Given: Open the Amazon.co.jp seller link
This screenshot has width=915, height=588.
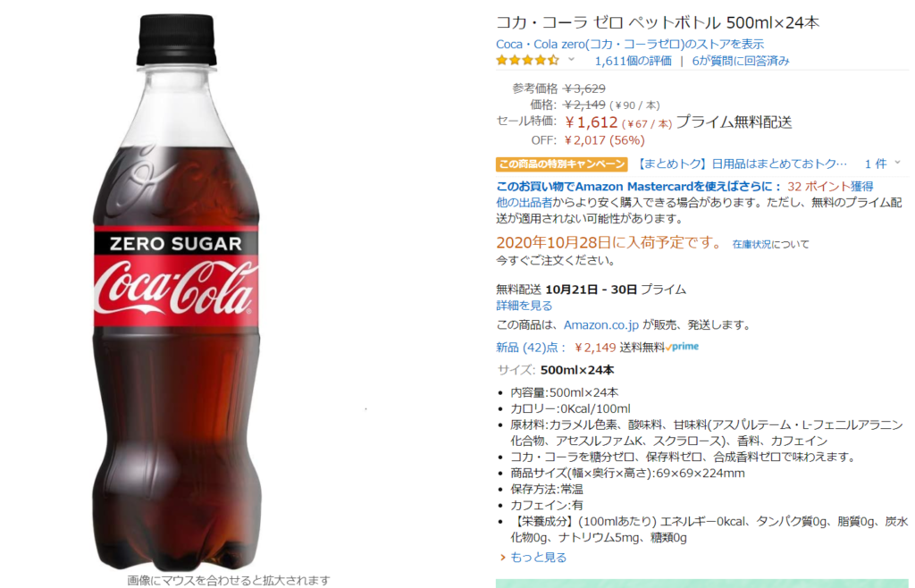Looking at the screenshot, I should pyautogui.click(x=601, y=325).
